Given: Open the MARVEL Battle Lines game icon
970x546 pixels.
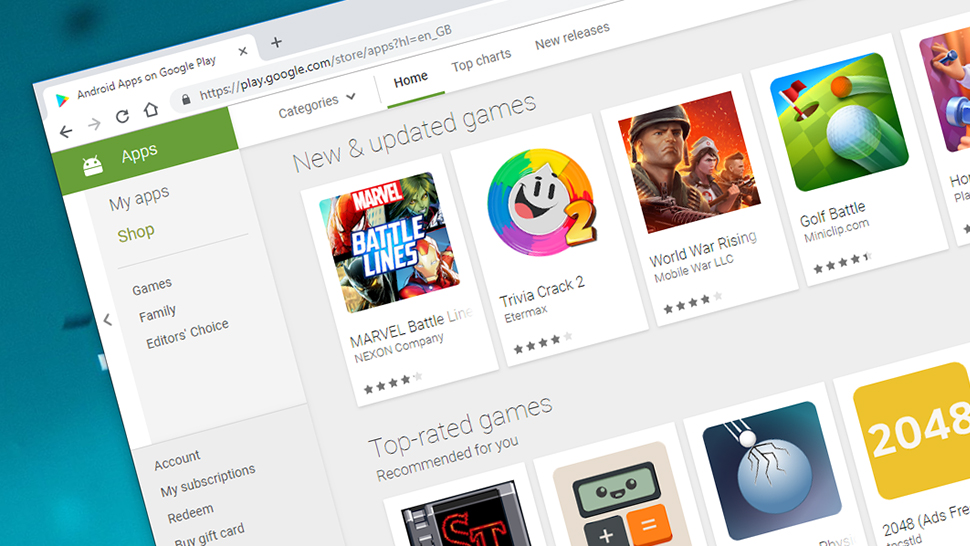Looking at the screenshot, I should pyautogui.click(x=388, y=242).
